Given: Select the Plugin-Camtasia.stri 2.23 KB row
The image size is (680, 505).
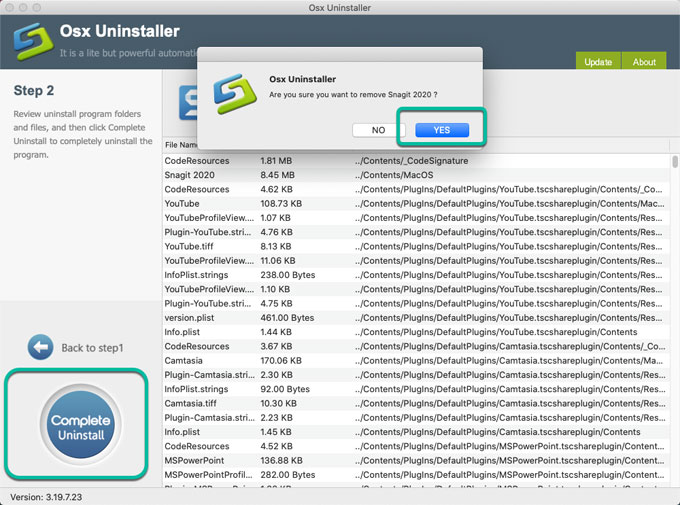Looking at the screenshot, I should tap(416, 418).
